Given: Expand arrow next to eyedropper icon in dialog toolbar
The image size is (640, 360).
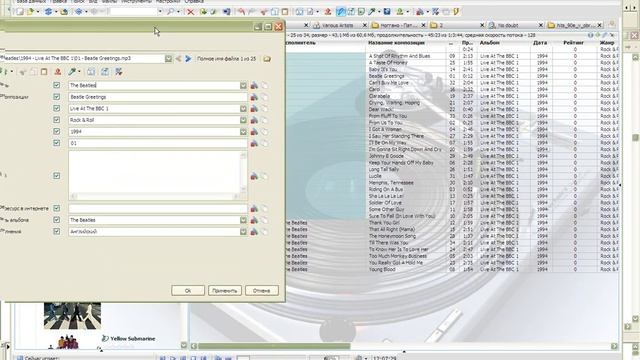Looking at the screenshot, I should click(79, 72).
